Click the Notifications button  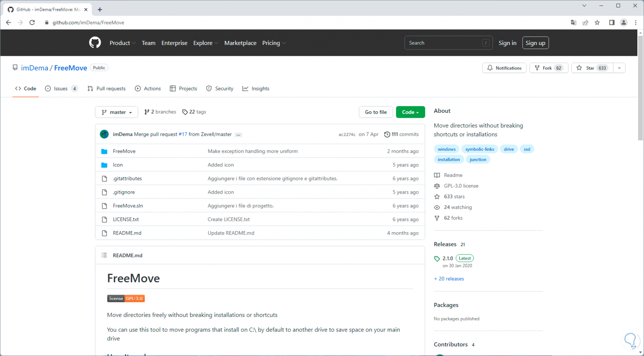504,68
